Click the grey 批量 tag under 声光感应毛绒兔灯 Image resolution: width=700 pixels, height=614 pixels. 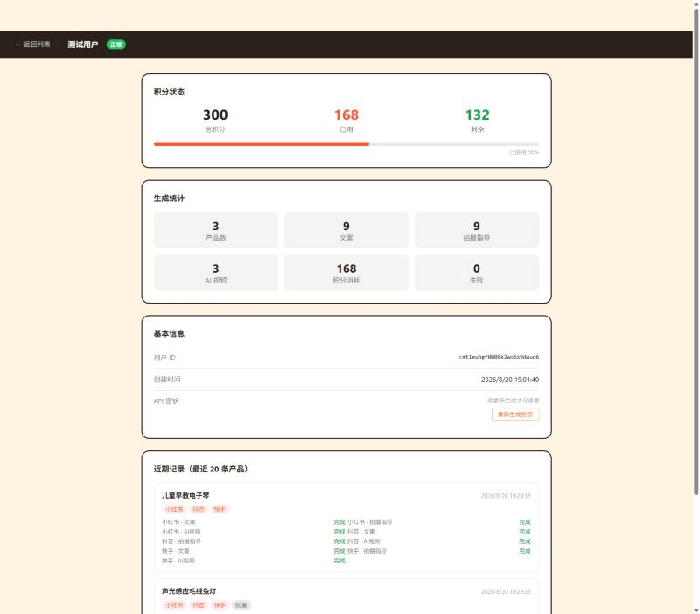(x=241, y=605)
